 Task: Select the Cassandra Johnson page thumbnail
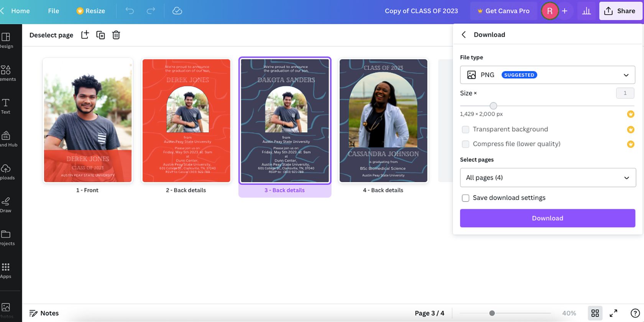[383, 120]
